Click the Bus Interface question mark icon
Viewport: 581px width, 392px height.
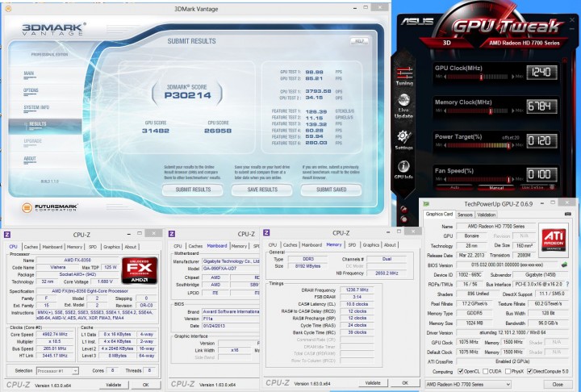(x=567, y=284)
